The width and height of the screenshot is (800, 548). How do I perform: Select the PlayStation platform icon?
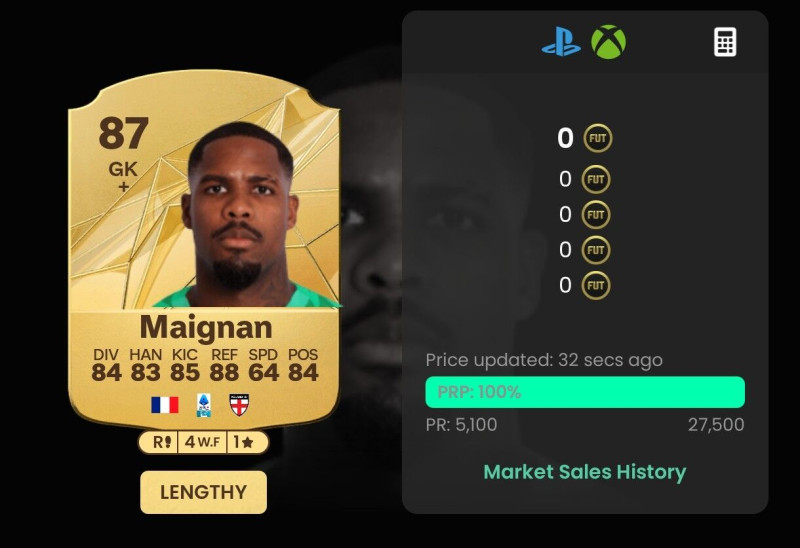(561, 42)
